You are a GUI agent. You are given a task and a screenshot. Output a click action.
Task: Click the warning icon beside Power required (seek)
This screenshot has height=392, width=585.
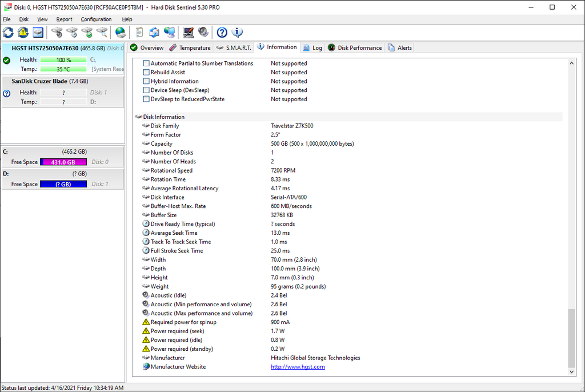(146, 331)
